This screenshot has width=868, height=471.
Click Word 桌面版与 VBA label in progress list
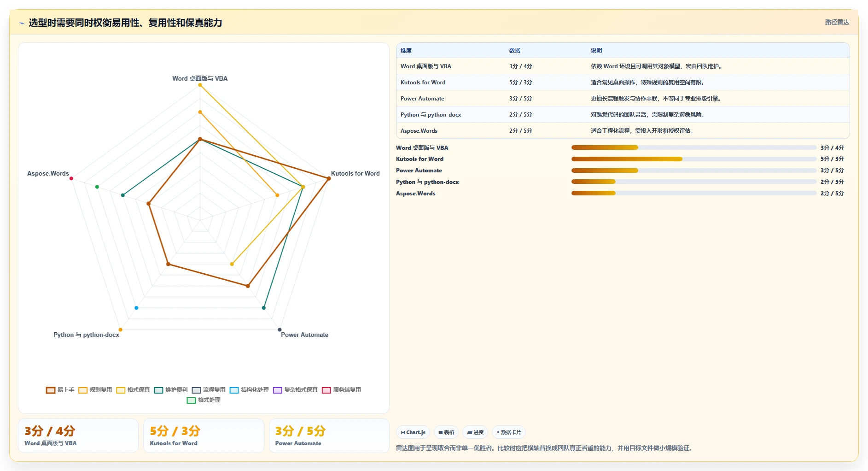(422, 148)
